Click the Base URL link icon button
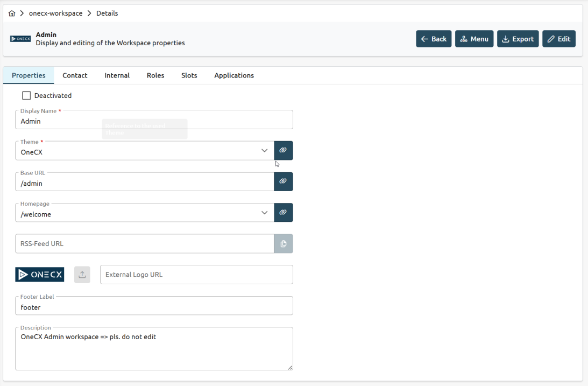Screen dimensions: 588x386 (283, 181)
